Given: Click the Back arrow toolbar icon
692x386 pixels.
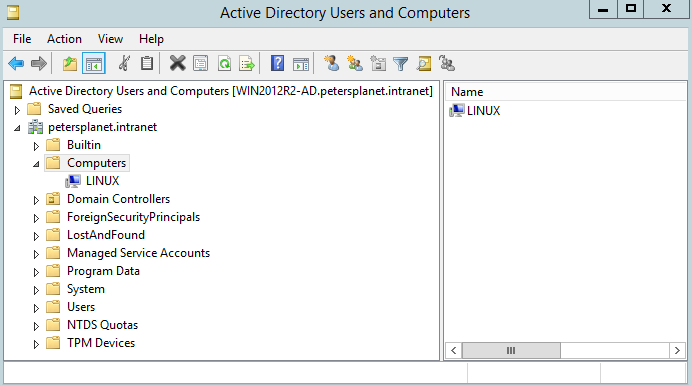Looking at the screenshot, I should 16,64.
